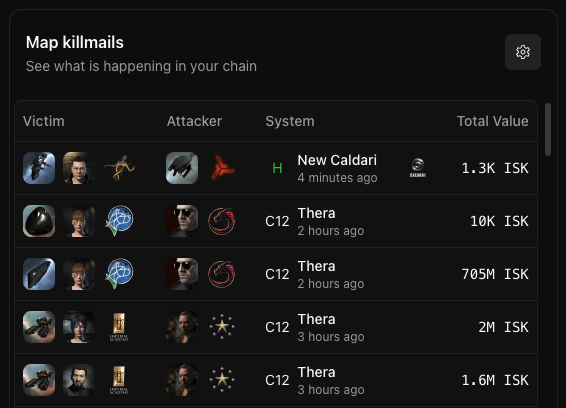Click victim ship icon in 705M ISK row
The image size is (566, 408).
coord(39,274)
